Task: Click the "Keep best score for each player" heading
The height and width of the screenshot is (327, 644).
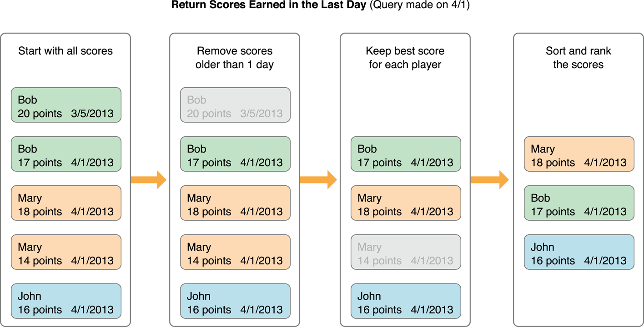Action: pos(405,58)
